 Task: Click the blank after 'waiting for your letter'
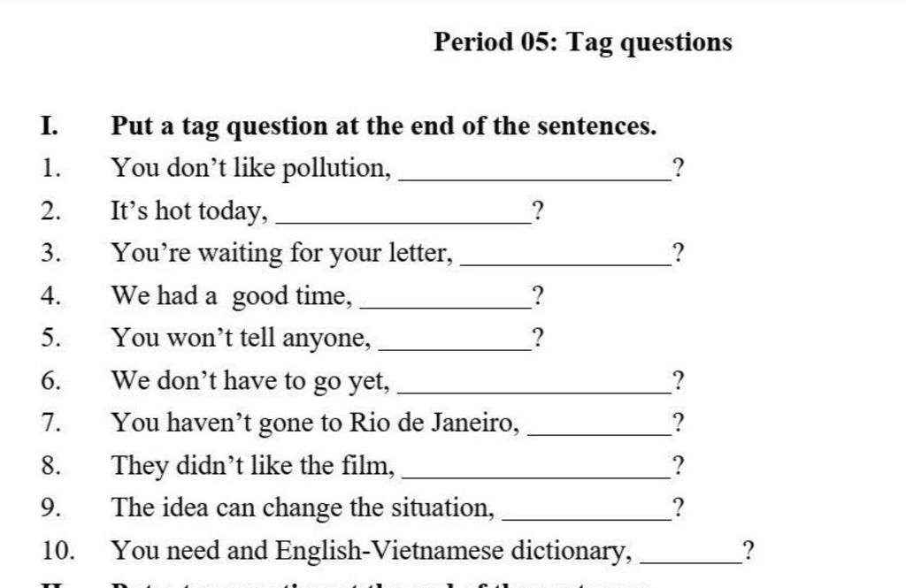(x=565, y=260)
